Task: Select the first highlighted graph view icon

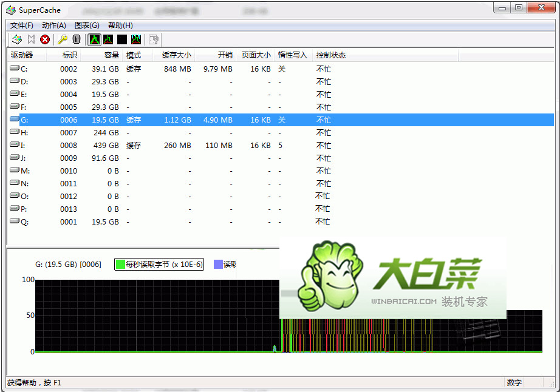Action: 94,39
